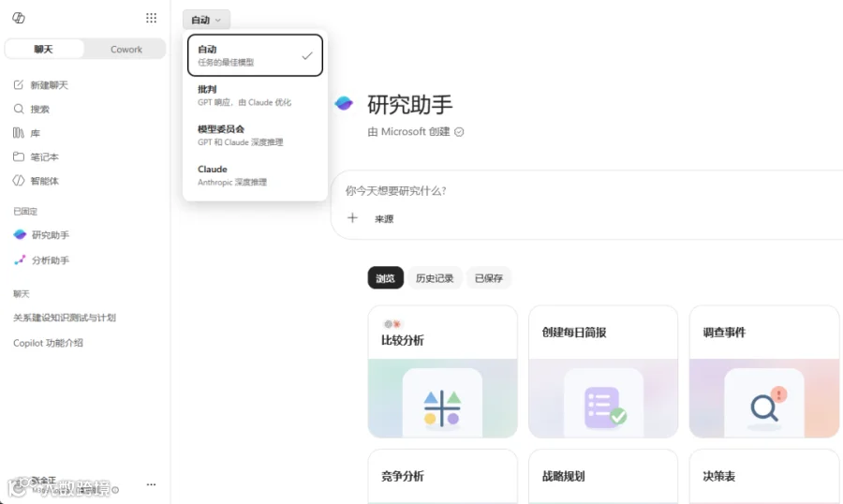Click the pinned 研究助手 agent icon
The width and height of the screenshot is (843, 504).
(20, 234)
